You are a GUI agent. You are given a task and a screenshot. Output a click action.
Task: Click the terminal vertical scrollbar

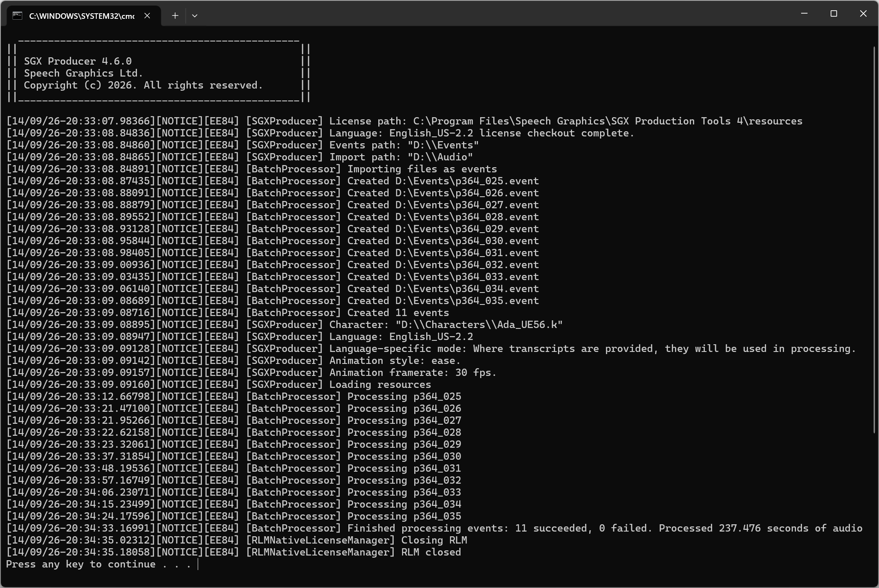(874, 239)
